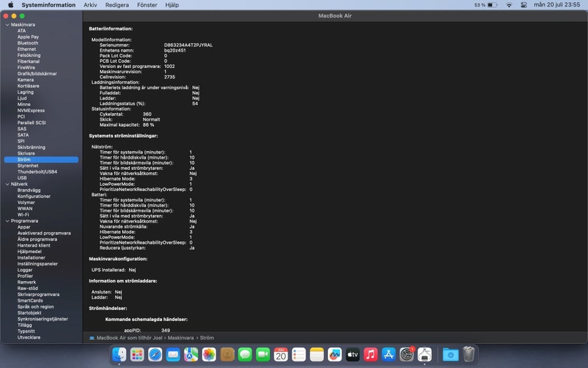Image resolution: width=588 pixels, height=368 pixels.
Task: Select Thunderbolt/USB4 in sidebar
Action: 37,172
